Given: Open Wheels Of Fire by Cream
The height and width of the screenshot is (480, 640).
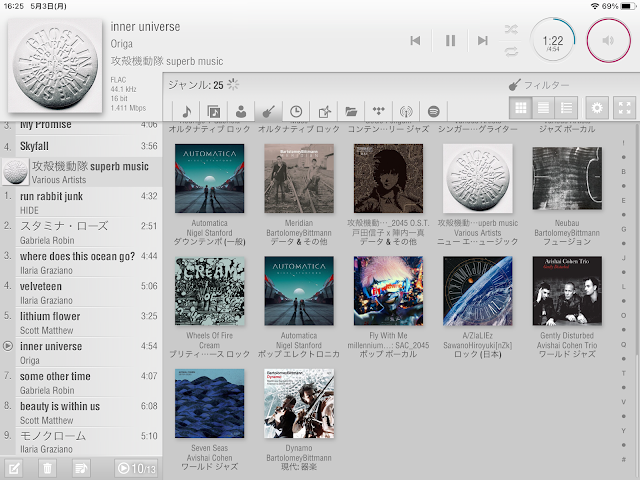Looking at the screenshot, I should click(x=209, y=291).
